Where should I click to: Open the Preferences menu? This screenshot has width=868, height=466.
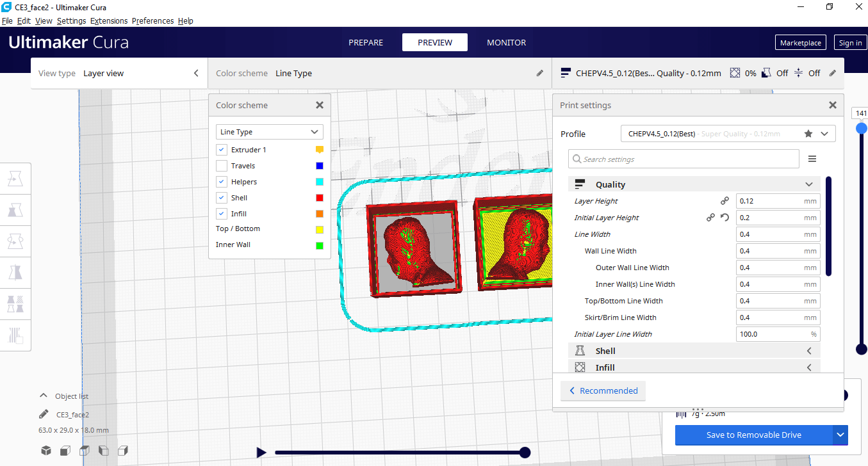[152, 21]
